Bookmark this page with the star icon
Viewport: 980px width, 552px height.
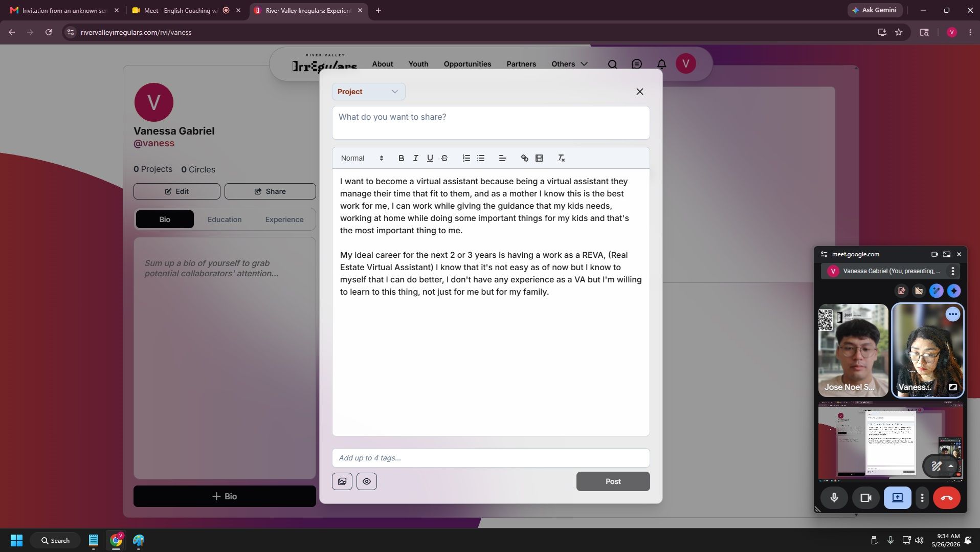click(x=899, y=32)
